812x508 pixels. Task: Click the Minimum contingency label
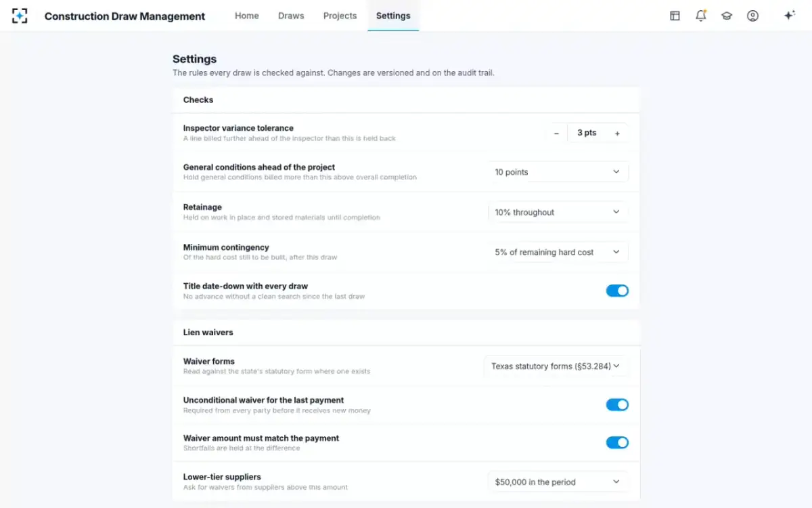click(x=226, y=247)
